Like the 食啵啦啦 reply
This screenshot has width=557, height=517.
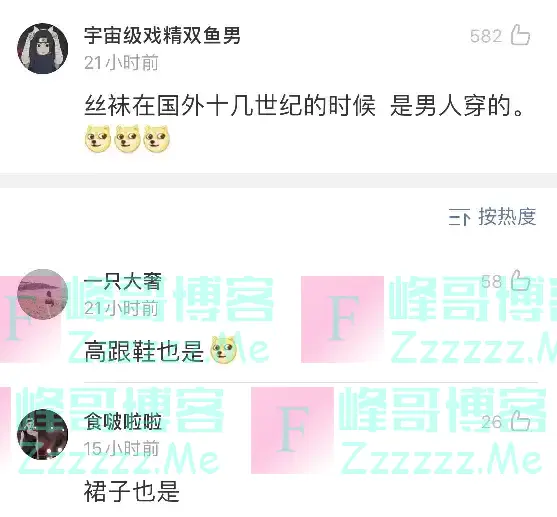pos(520,421)
